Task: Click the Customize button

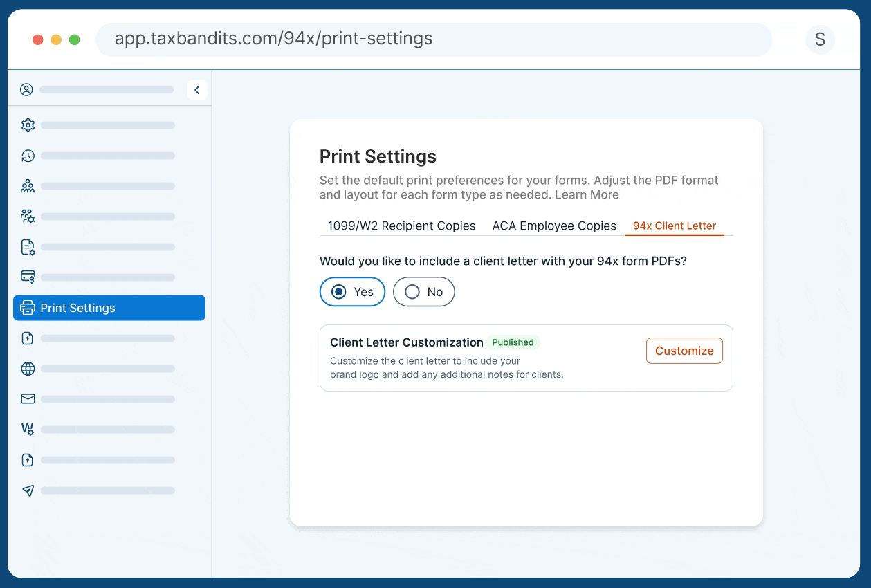Action: [x=684, y=351]
